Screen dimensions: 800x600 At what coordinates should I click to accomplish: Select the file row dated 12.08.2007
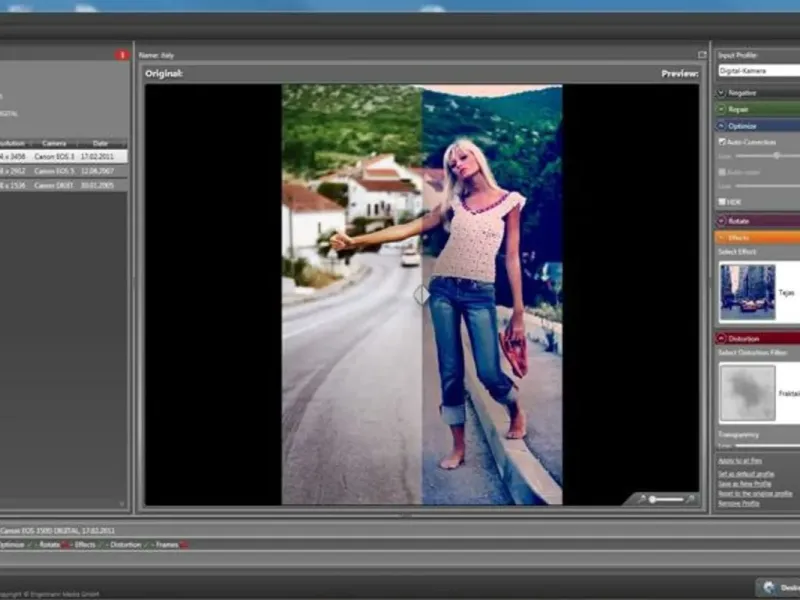pyautogui.click(x=63, y=171)
